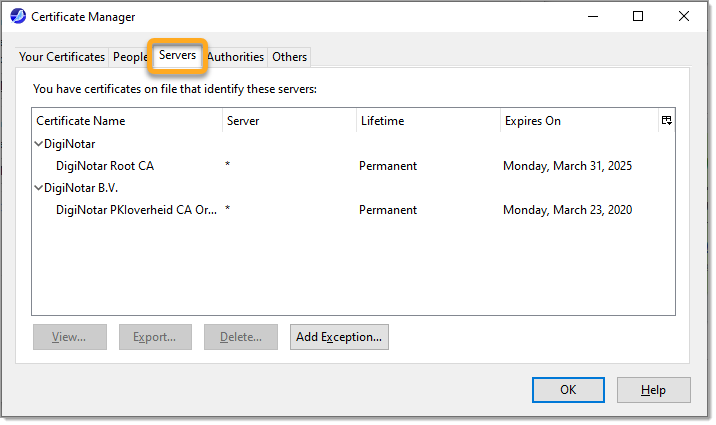Switch to Your Certificates tab
Viewport: 716px width, 425px height.
[62, 57]
